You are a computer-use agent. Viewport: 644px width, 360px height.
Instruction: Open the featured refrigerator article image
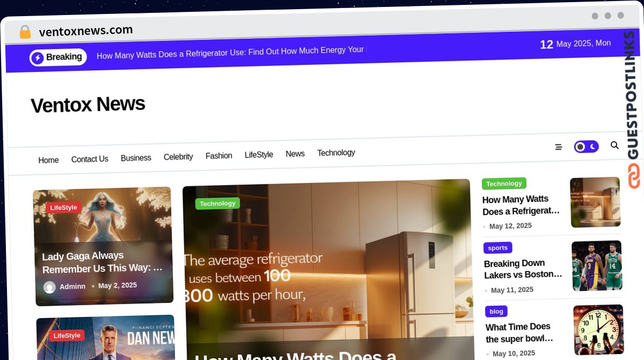[327, 269]
